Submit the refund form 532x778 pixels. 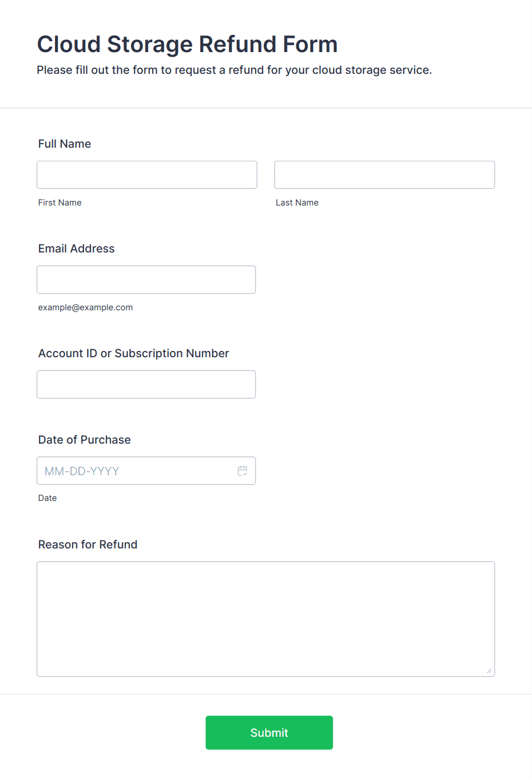tap(269, 733)
